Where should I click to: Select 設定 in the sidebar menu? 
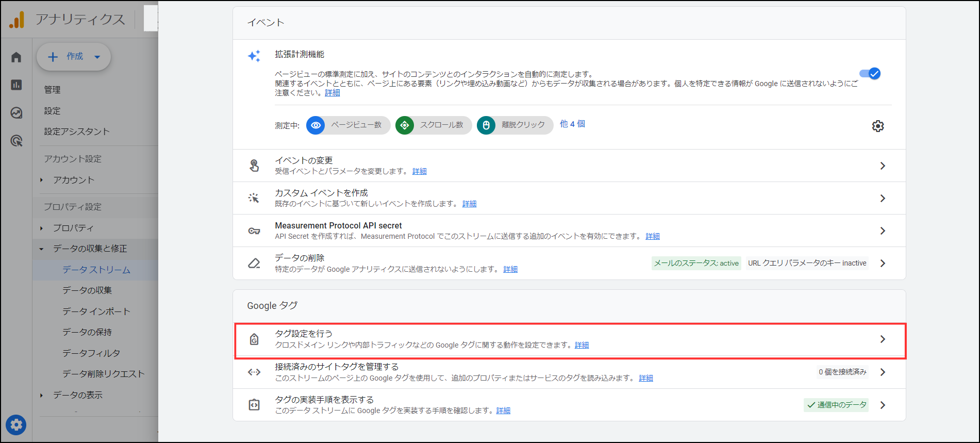[52, 111]
